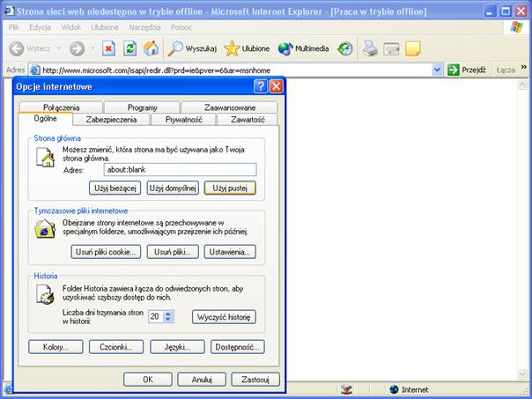
Task: Open the address bar dropdown arrow
Action: [x=437, y=70]
